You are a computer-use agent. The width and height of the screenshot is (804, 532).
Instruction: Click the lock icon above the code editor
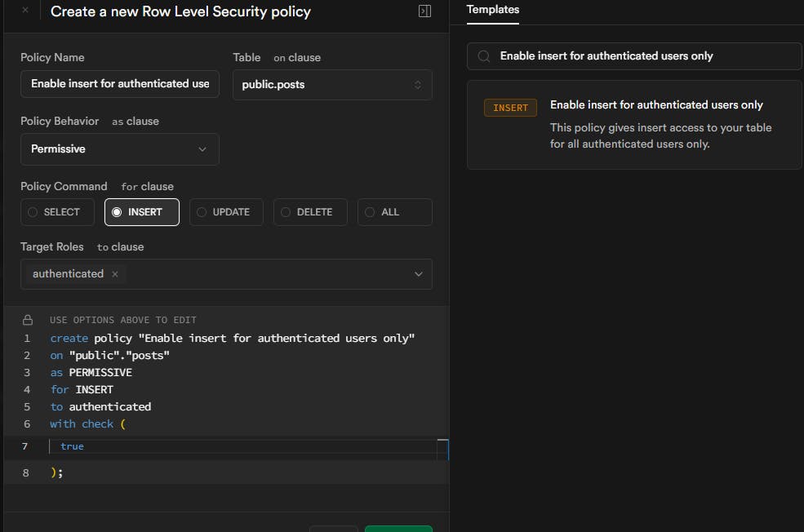[x=28, y=320]
